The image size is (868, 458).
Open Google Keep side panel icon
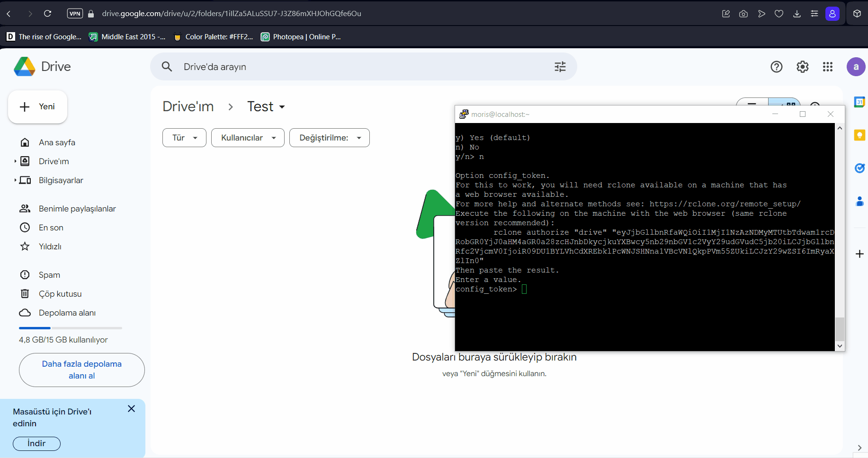(859, 135)
